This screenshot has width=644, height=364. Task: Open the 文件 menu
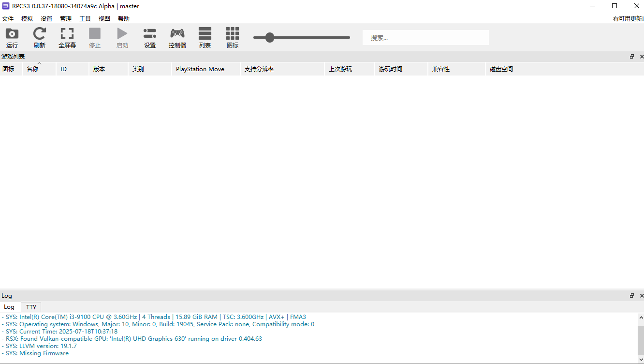[x=8, y=19]
